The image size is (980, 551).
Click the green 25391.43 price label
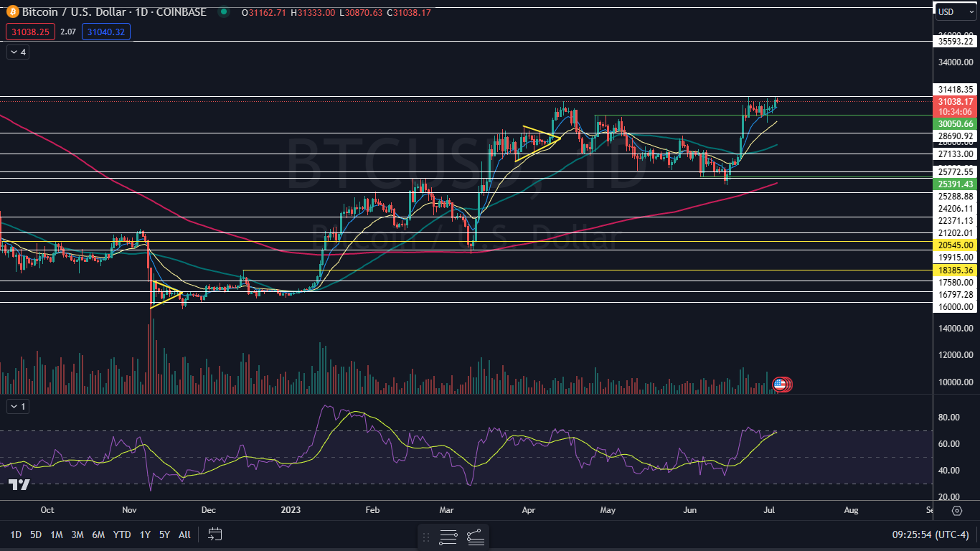(956, 184)
